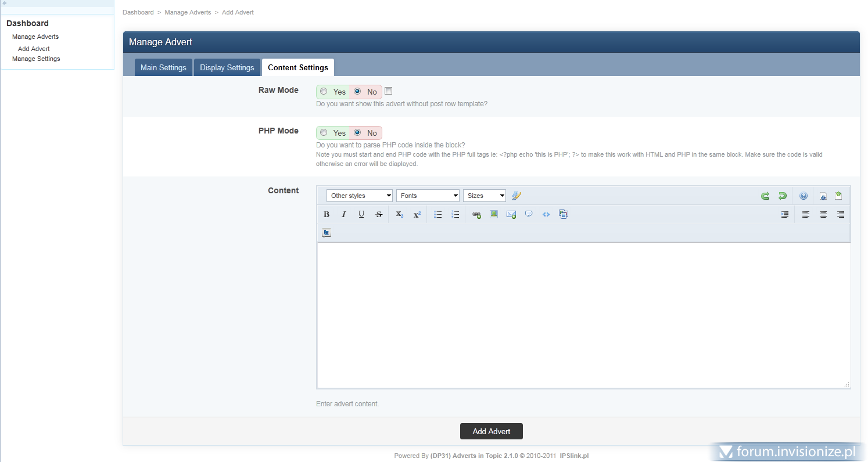The width and height of the screenshot is (868, 462).
Task: Switch to the Display Settings tab
Action: point(227,67)
